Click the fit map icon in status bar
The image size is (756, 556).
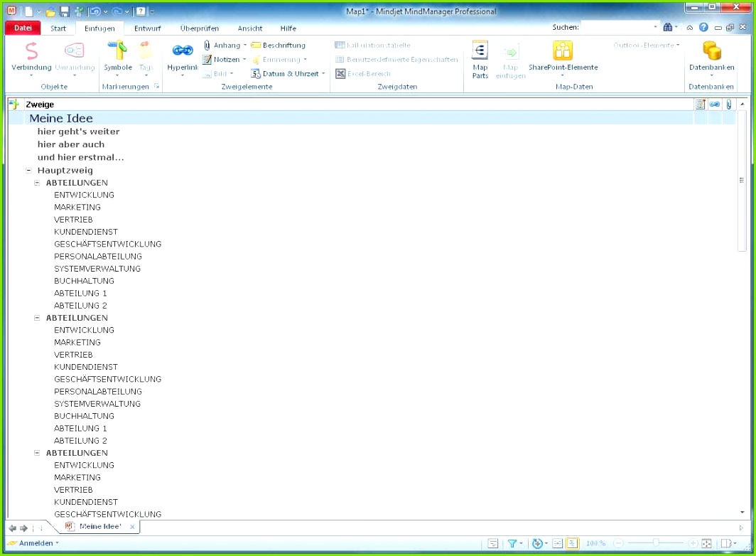click(706, 543)
